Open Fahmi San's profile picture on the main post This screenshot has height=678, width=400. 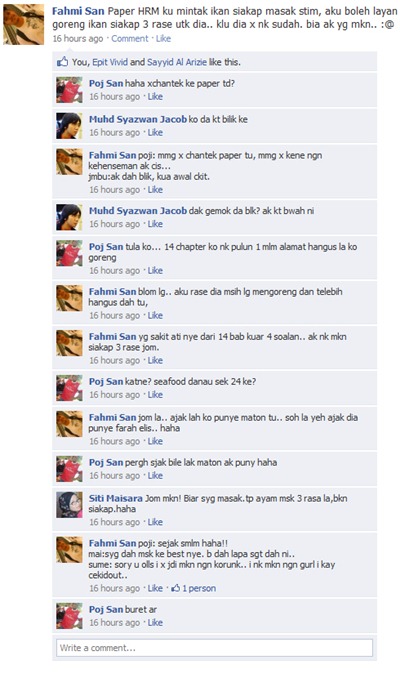[23, 25]
